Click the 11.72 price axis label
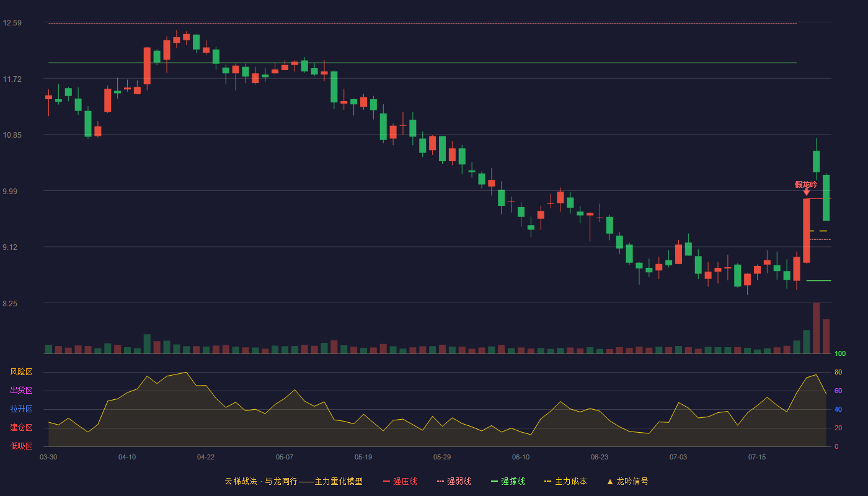 pyautogui.click(x=12, y=79)
